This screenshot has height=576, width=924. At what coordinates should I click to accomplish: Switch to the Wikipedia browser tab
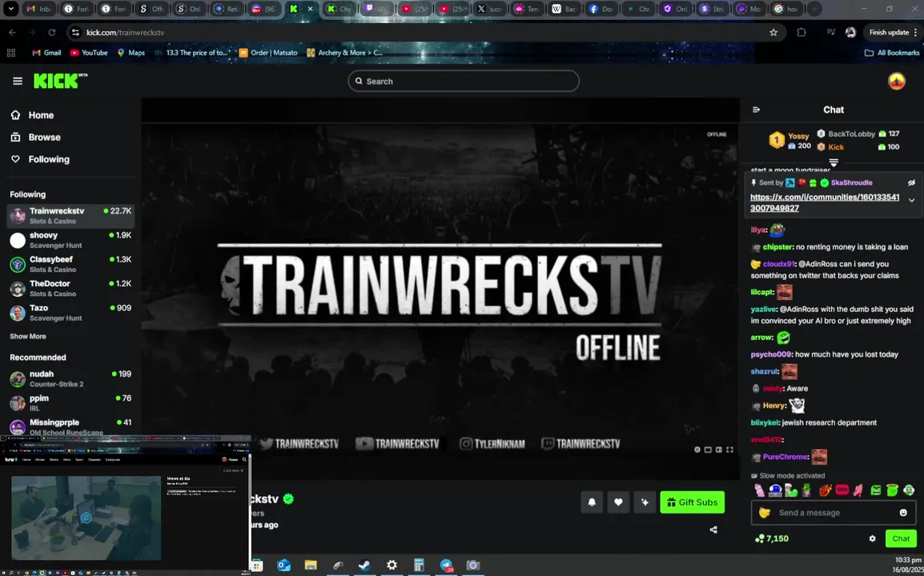[x=563, y=9]
